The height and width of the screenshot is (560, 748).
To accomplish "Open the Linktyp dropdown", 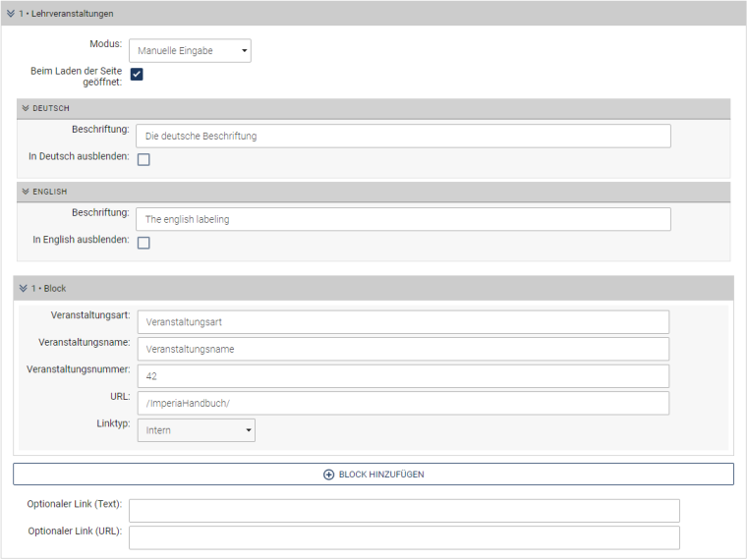I will [196, 430].
